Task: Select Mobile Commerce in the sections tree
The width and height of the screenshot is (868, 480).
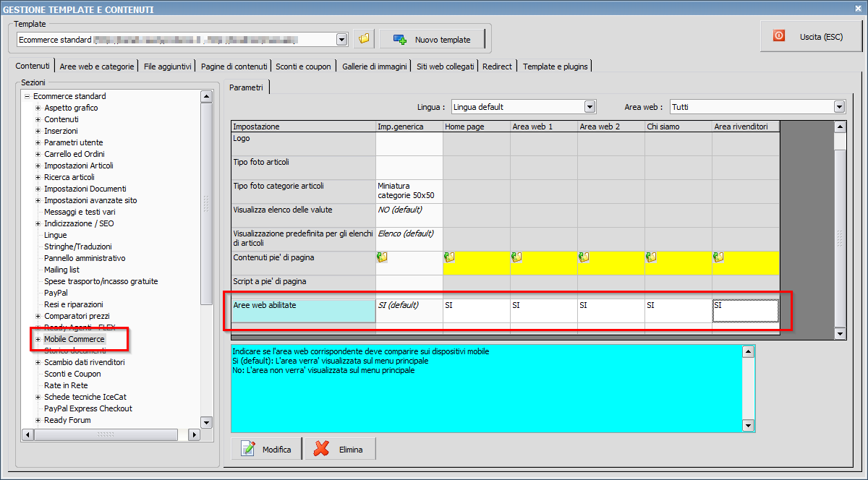Action: click(x=75, y=339)
